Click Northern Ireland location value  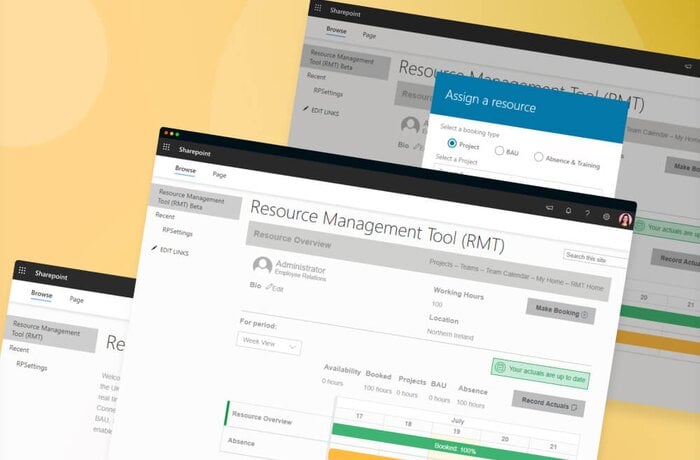450,334
